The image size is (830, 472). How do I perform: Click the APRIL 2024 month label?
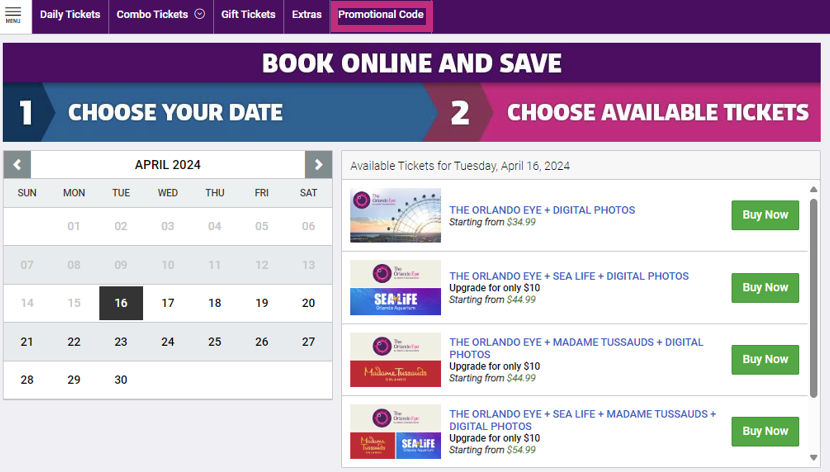168,165
